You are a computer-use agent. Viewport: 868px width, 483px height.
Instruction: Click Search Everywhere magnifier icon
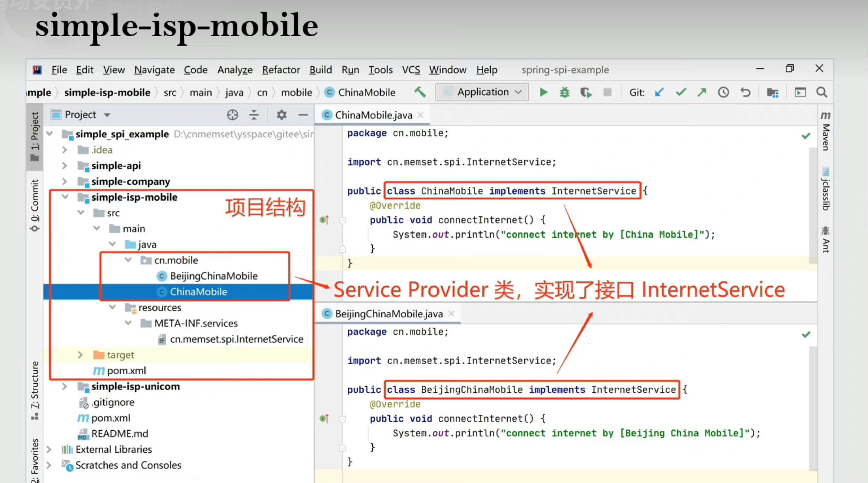(822, 93)
